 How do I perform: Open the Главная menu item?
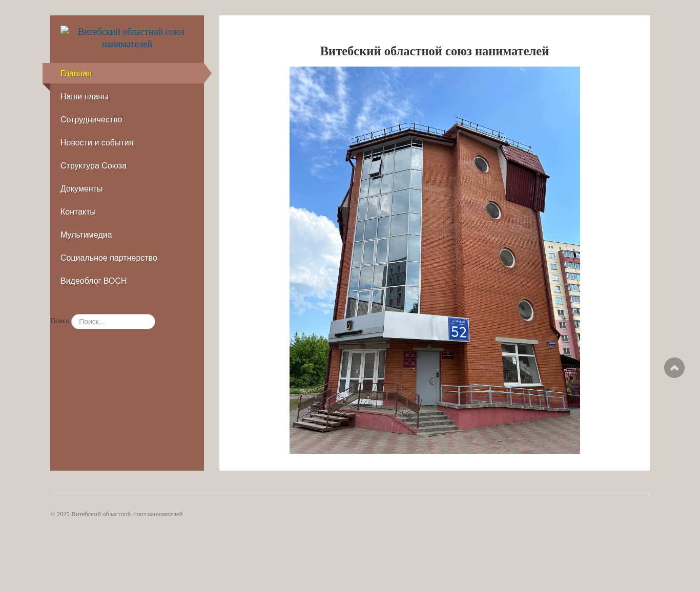pos(127,73)
